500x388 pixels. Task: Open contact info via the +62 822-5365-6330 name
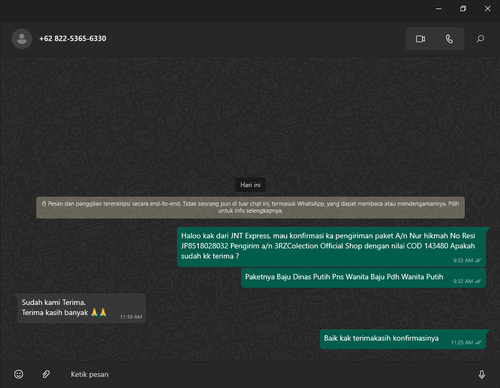coord(73,39)
